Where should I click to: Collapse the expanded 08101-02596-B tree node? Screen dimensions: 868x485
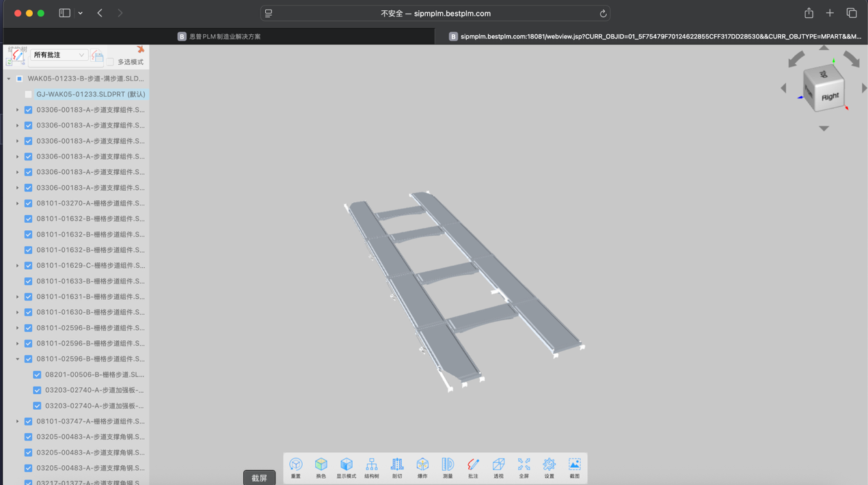coord(18,359)
